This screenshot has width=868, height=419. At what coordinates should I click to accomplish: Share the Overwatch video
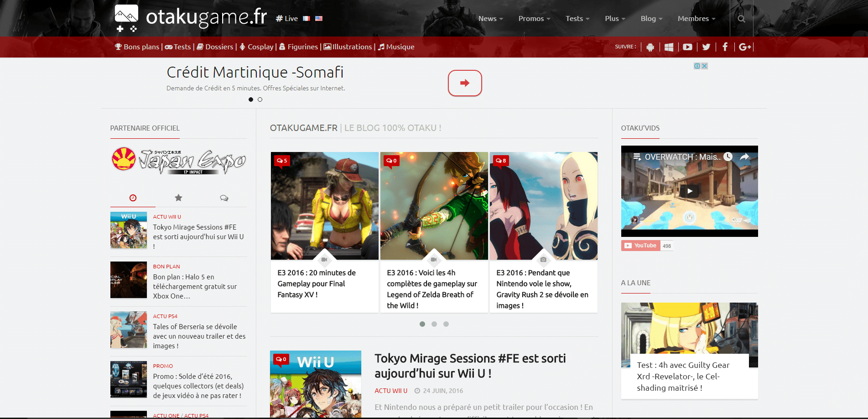pyautogui.click(x=744, y=157)
